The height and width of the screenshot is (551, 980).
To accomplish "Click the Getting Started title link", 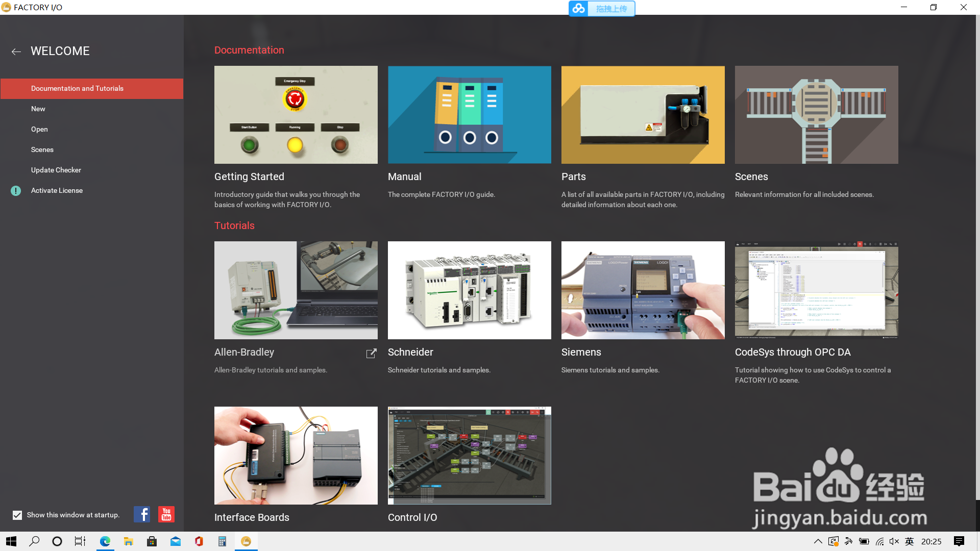I will point(249,177).
